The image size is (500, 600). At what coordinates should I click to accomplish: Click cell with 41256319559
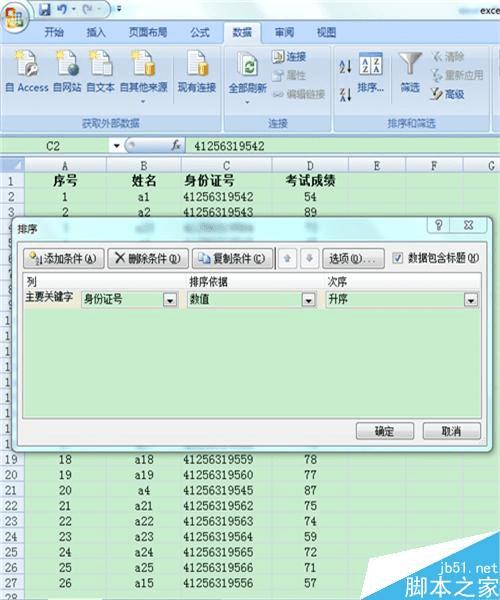(226, 459)
